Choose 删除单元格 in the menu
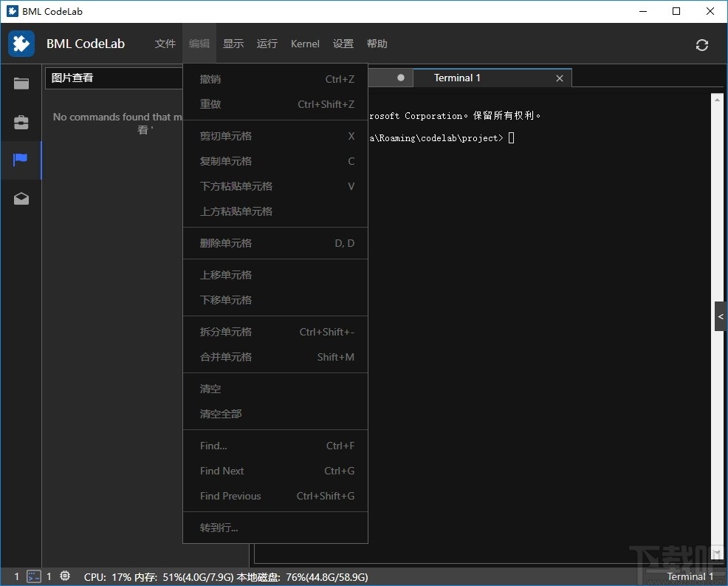The height and width of the screenshot is (586, 728). point(224,242)
